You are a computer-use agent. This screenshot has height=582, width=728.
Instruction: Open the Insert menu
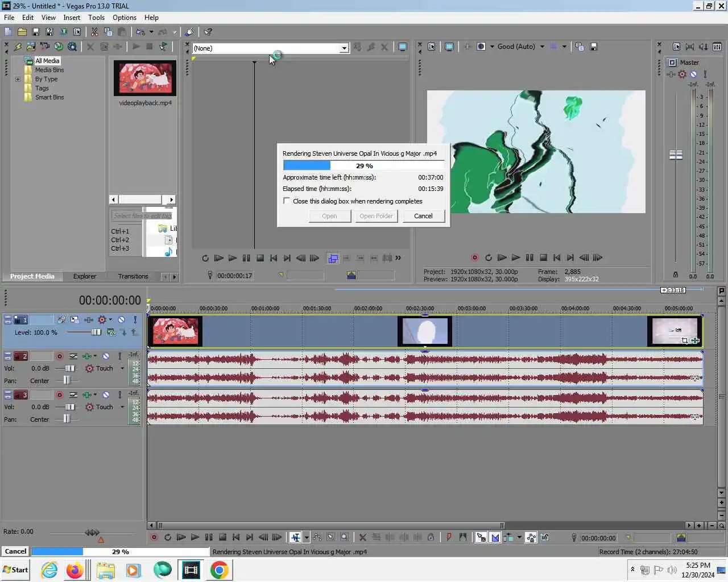(x=72, y=18)
